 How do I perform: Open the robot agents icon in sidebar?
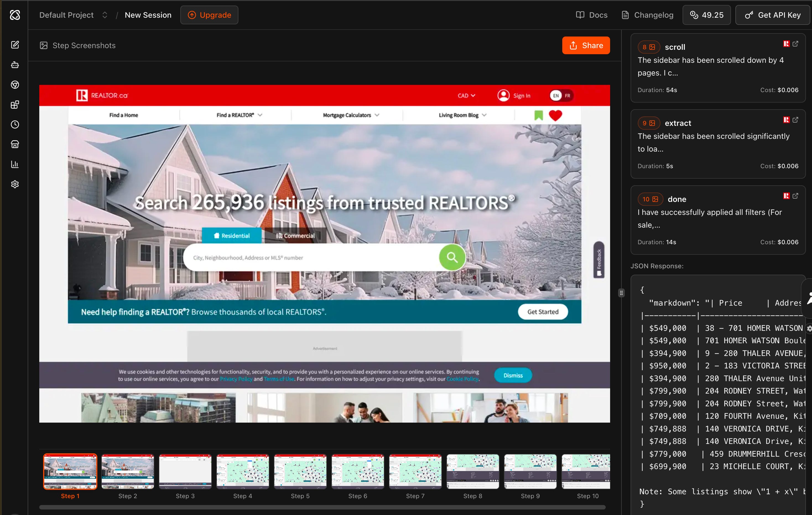coord(15,65)
